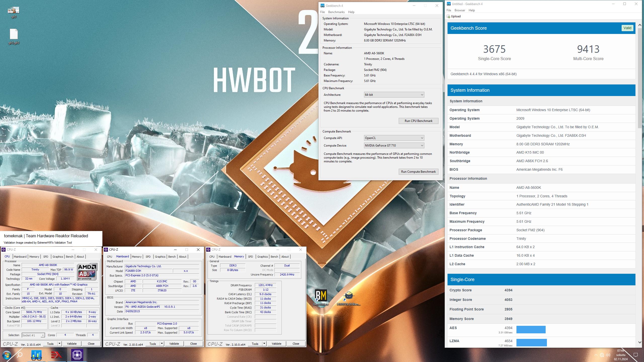Click the taskbar clock and date
The image size is (644, 362).
point(621,355)
